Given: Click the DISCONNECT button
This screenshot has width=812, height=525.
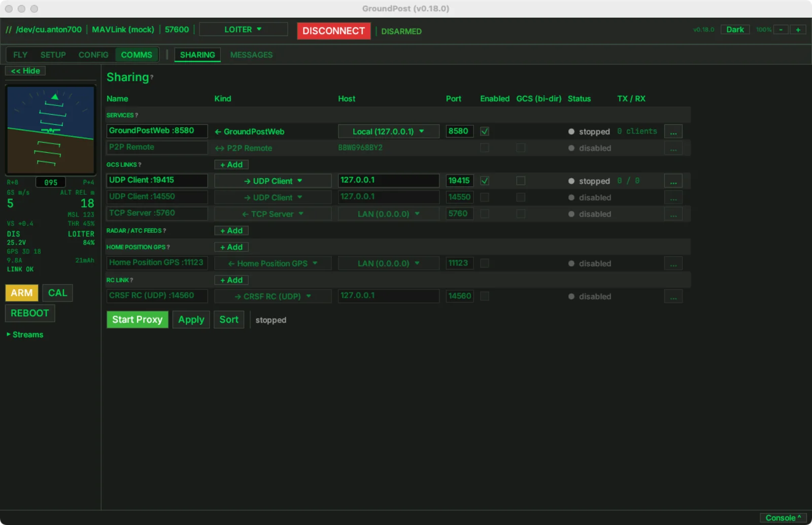Looking at the screenshot, I should [x=333, y=31].
